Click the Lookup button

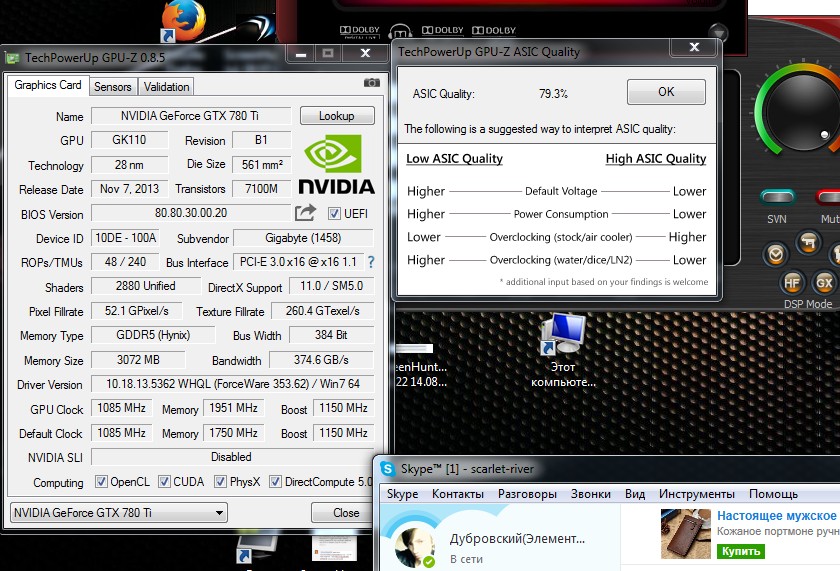(336, 116)
